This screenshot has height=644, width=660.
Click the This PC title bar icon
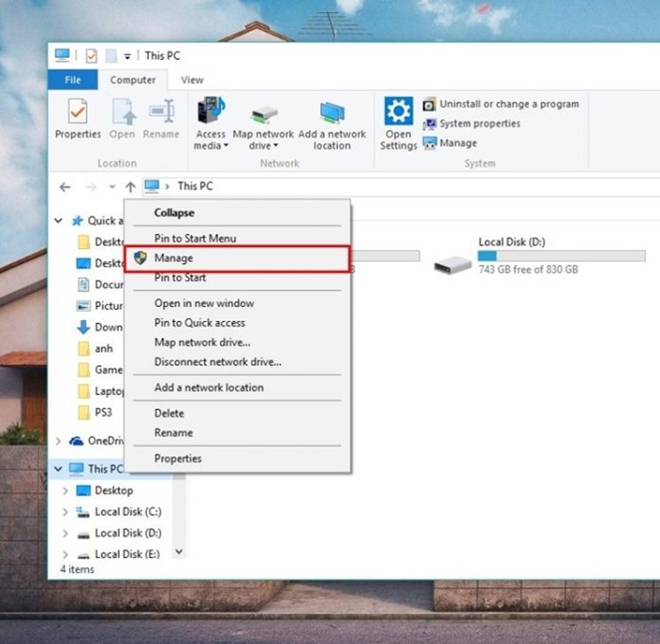pyautogui.click(x=62, y=55)
